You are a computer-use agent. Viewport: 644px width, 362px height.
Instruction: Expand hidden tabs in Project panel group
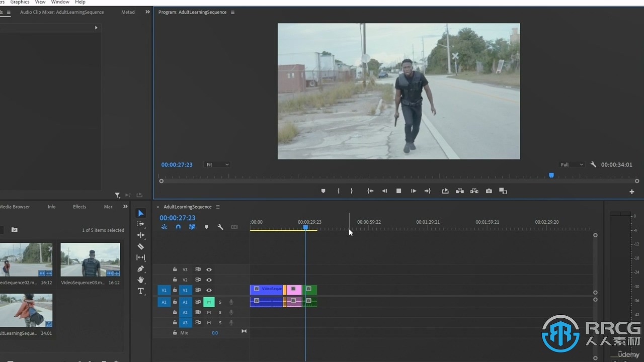pos(125,207)
